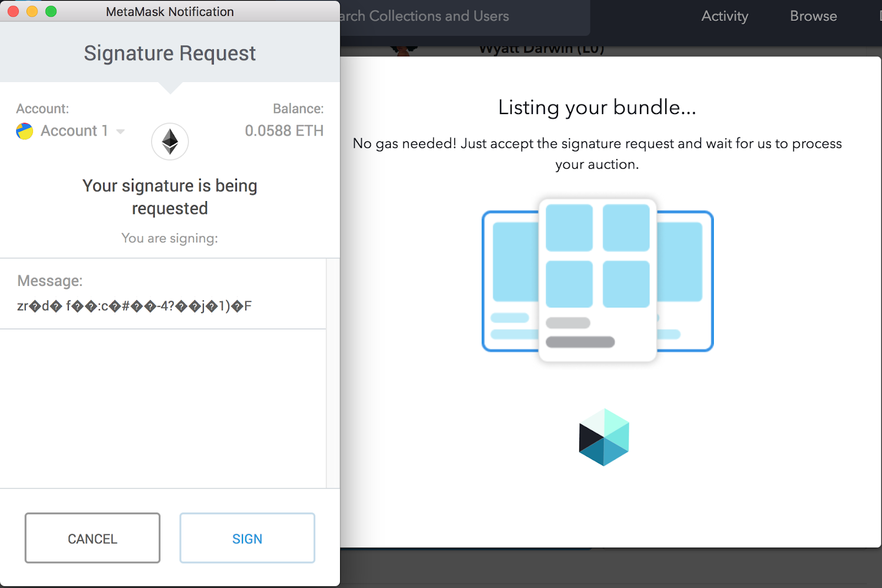Click the garbled message text being signed
882x588 pixels.
coord(134,306)
